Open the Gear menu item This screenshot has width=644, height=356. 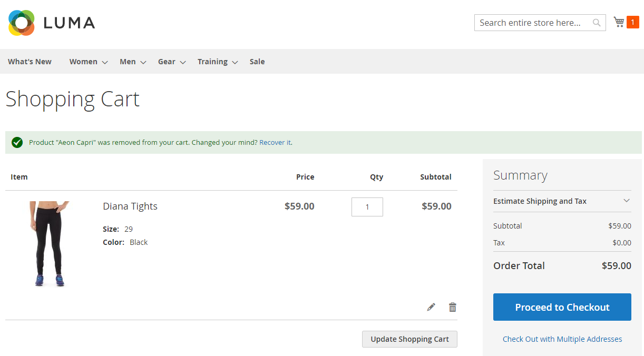167,62
